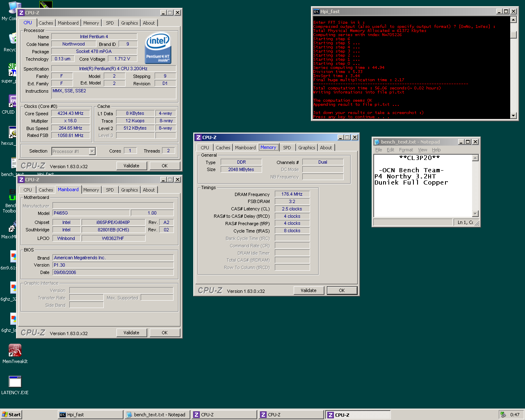525x420 pixels.
Task: Select the hexus_ desktop shortcut
Action: click(x=9, y=135)
